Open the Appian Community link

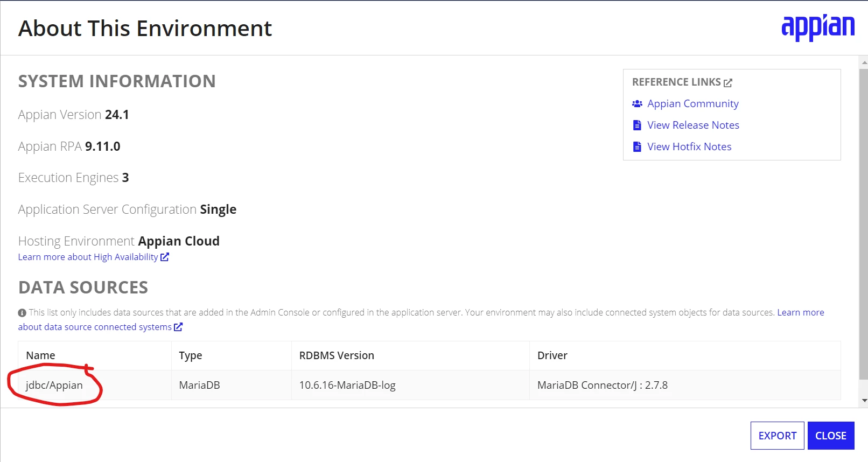click(x=693, y=103)
